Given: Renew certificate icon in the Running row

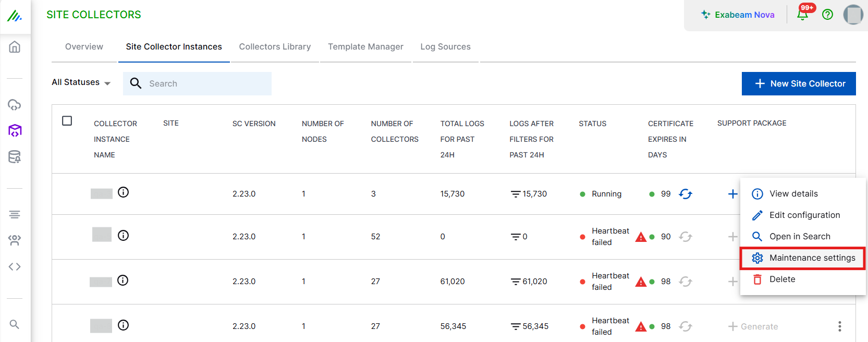Looking at the screenshot, I should [x=686, y=194].
